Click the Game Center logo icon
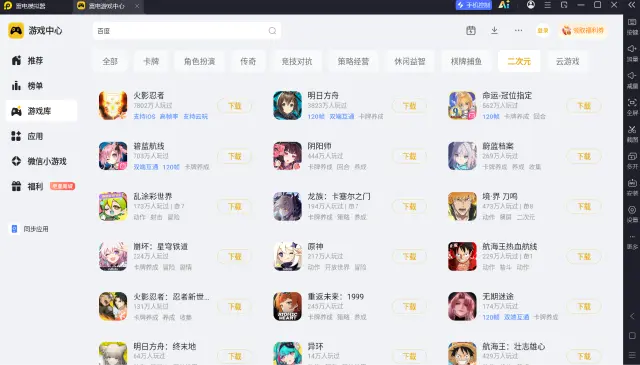This screenshot has height=365, width=640. pos(16,31)
